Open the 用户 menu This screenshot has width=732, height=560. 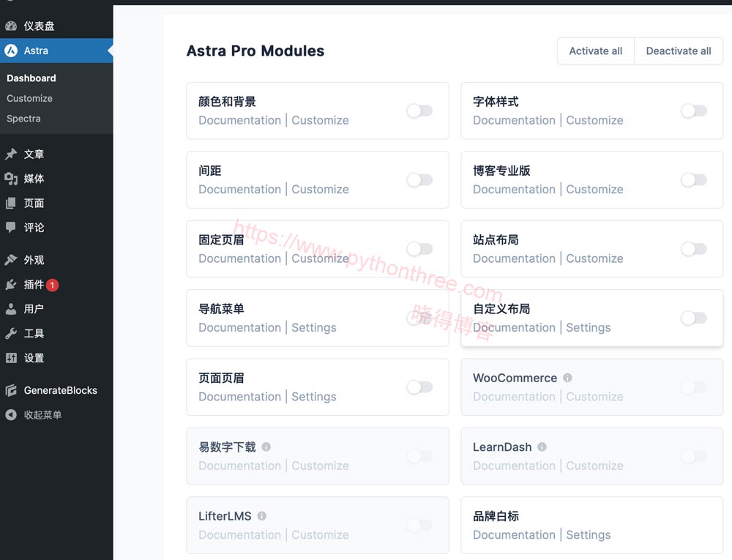[x=56, y=308]
